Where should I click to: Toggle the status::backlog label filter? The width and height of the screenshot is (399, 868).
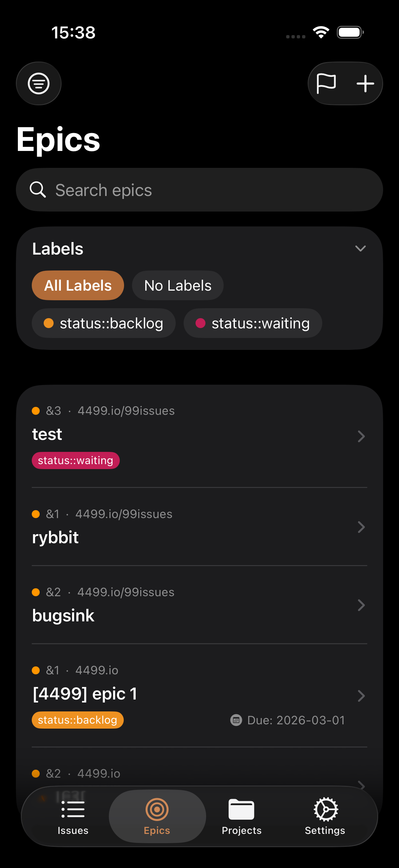pyautogui.click(x=103, y=323)
